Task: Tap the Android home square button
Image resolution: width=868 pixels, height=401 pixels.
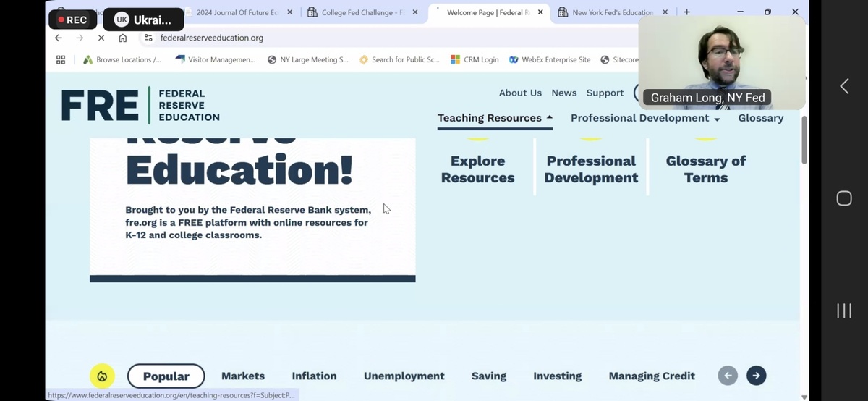Action: pos(844,198)
